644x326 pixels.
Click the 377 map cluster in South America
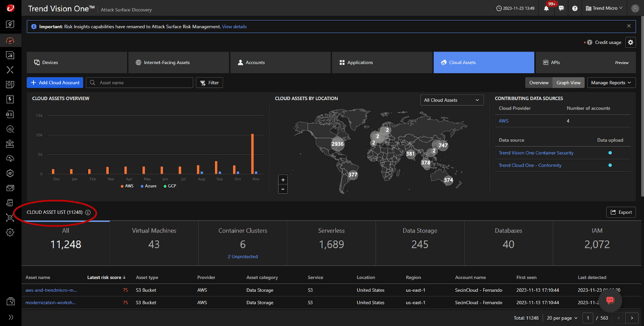click(x=353, y=175)
